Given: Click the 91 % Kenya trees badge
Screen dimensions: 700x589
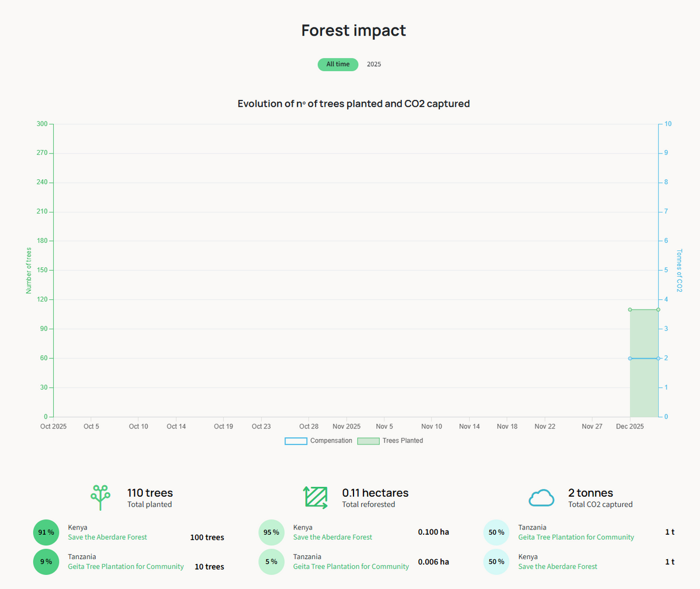Looking at the screenshot, I should coord(46,532).
